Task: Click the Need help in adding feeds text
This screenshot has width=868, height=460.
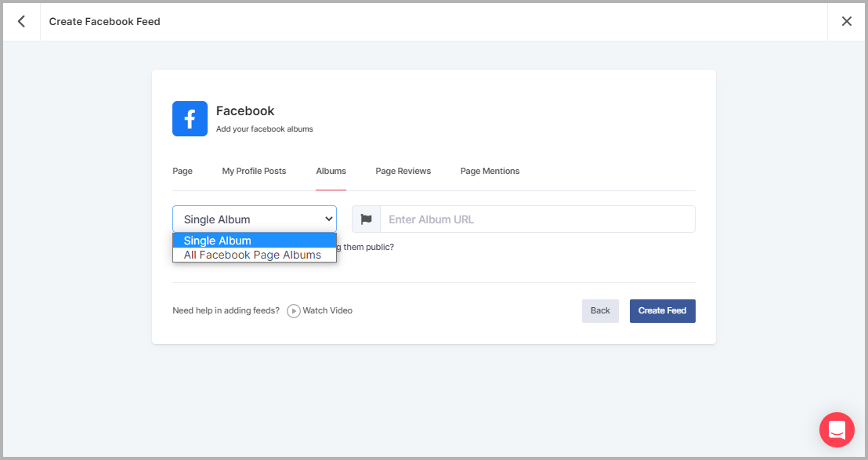Action: click(226, 310)
